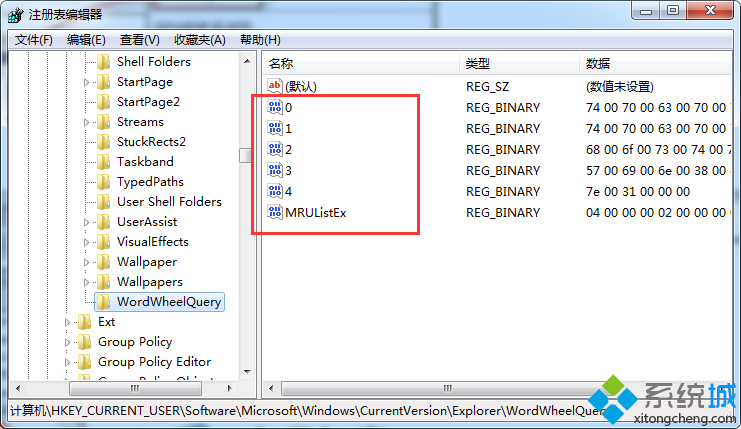Click the Wallpapers folder icon
The height and width of the screenshot is (429, 741).
[x=103, y=282]
